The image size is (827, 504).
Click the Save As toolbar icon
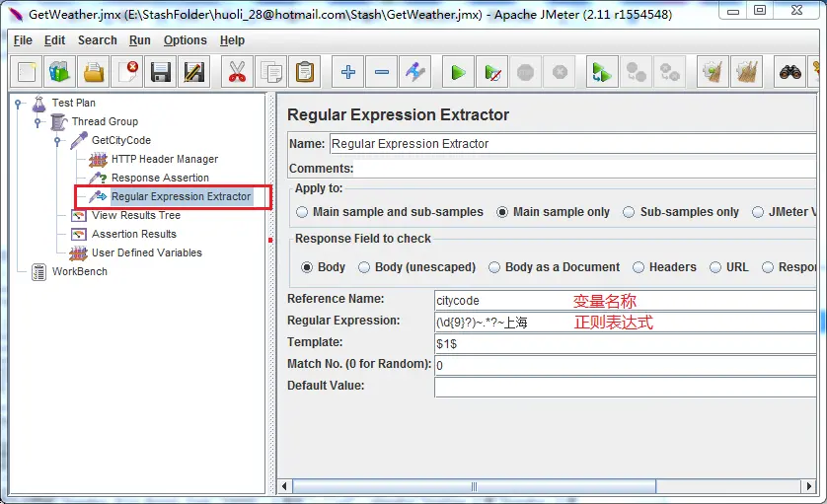[194, 72]
